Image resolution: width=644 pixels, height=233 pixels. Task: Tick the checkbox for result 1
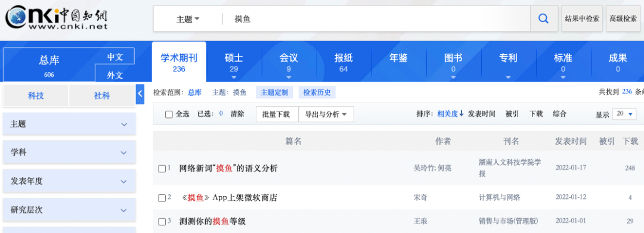tap(162, 169)
